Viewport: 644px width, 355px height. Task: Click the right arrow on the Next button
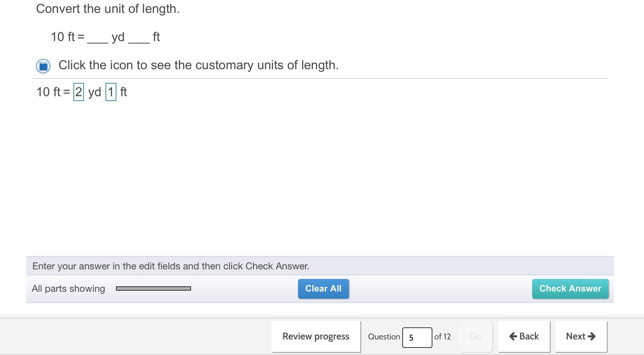592,336
